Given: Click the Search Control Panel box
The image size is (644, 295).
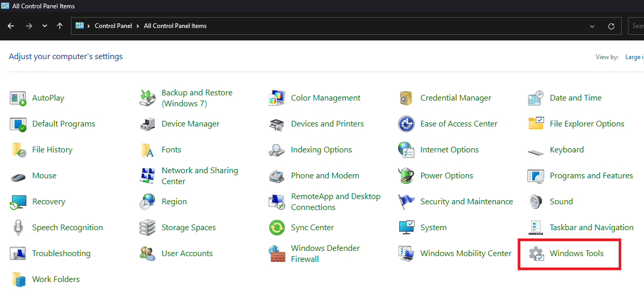Looking at the screenshot, I should pyautogui.click(x=636, y=26).
